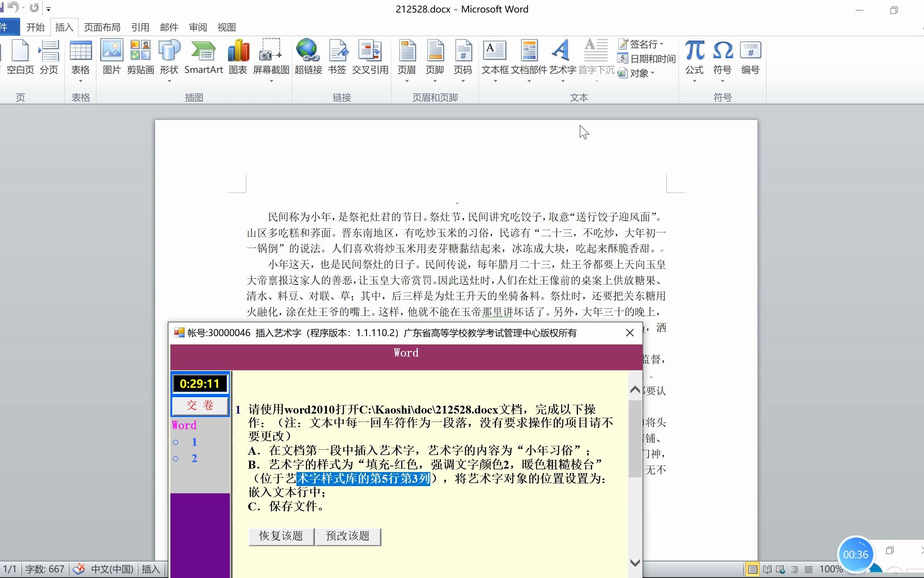Switch to full-screen reading view
The image size is (924, 578).
(767, 569)
